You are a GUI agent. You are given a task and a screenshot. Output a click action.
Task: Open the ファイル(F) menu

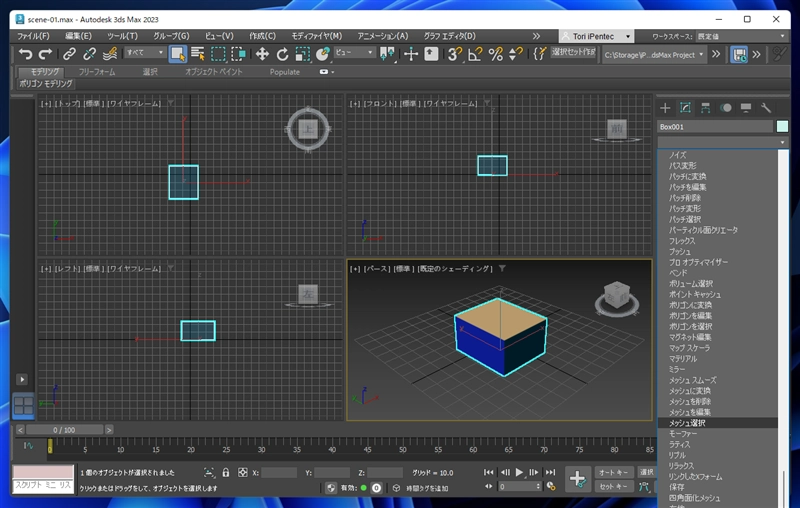pos(33,36)
